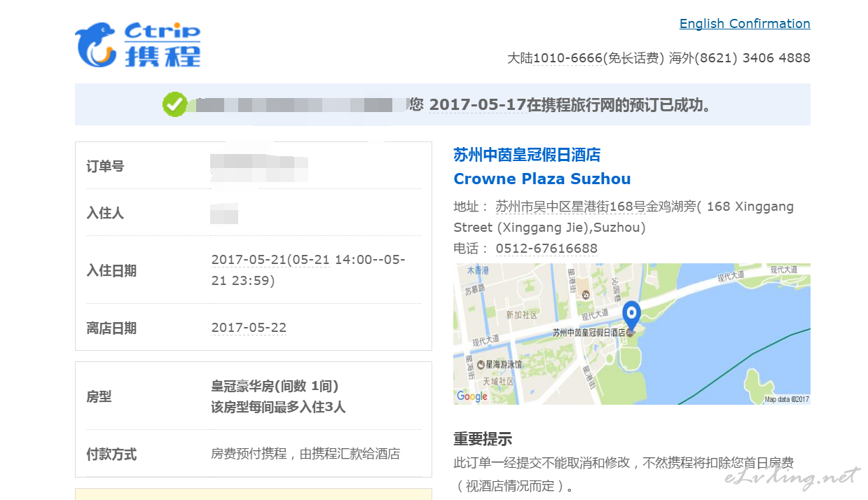Open the English Confirmation link
868x500 pixels.
pyautogui.click(x=745, y=24)
